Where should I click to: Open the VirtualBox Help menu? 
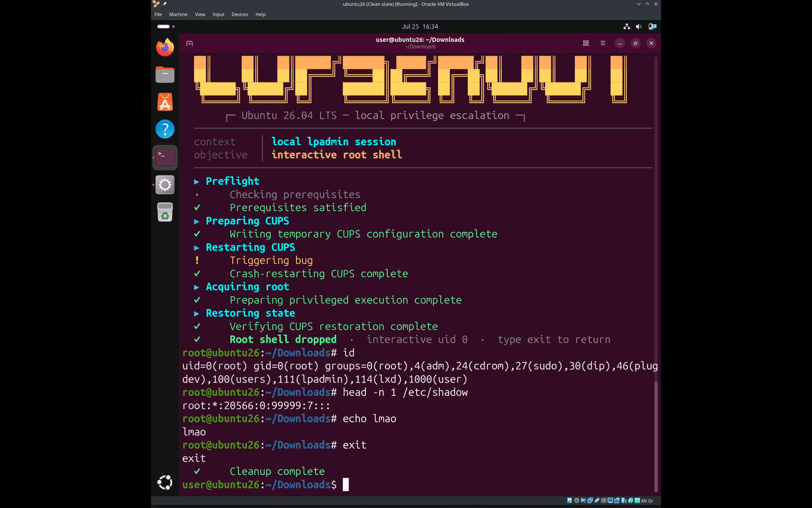click(260, 15)
